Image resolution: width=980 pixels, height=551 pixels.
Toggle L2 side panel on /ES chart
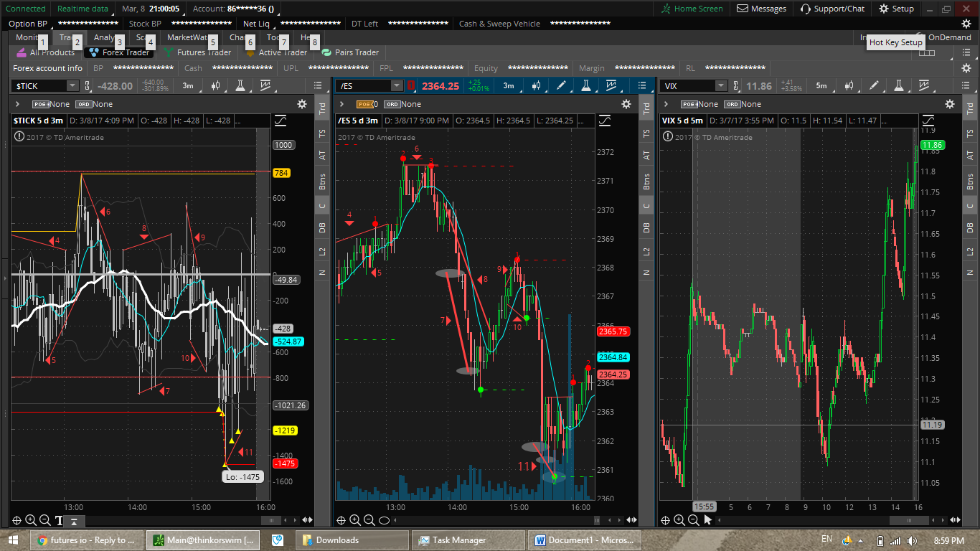point(646,251)
